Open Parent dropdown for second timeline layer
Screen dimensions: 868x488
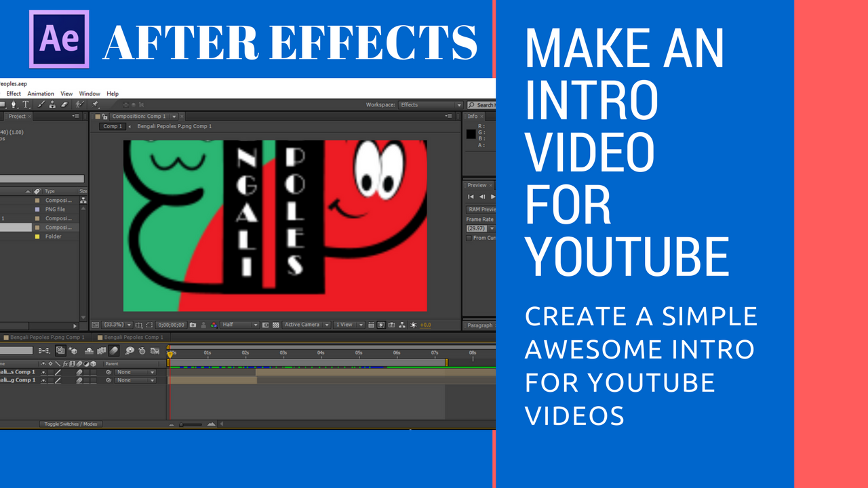pyautogui.click(x=135, y=380)
